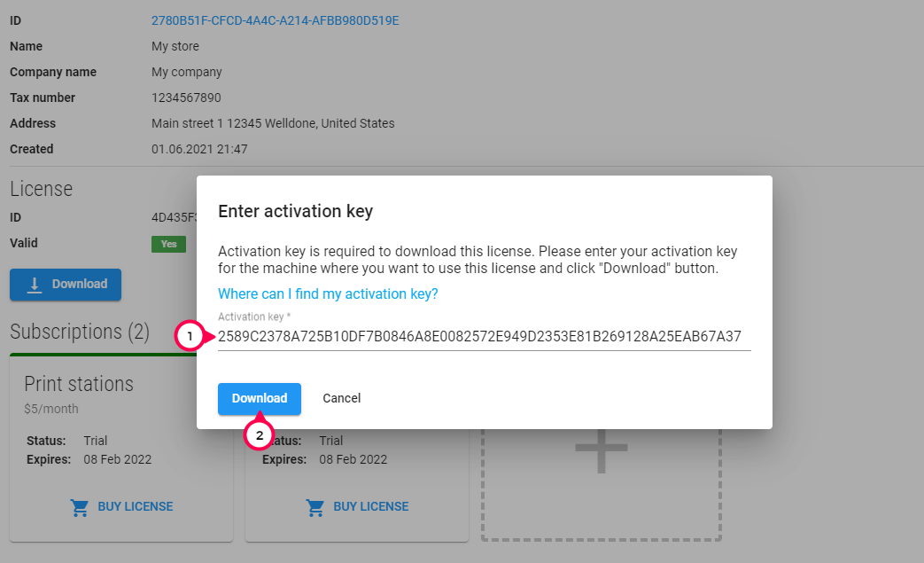Click the cart icon in Print stations card
Viewport: 924px width, 563px height.
[x=80, y=507]
